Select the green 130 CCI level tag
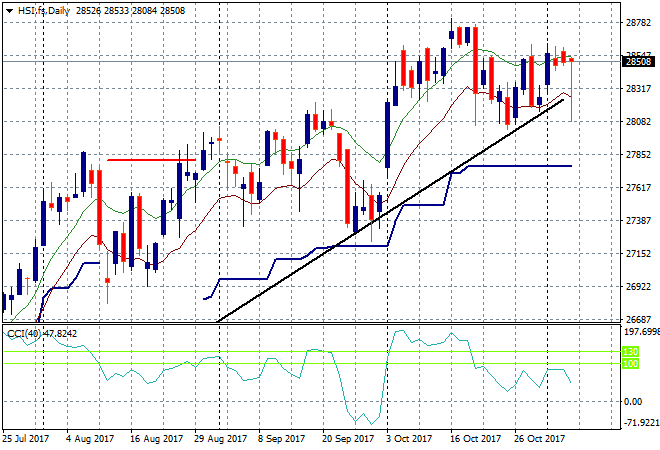The image size is (660, 450). click(x=631, y=351)
